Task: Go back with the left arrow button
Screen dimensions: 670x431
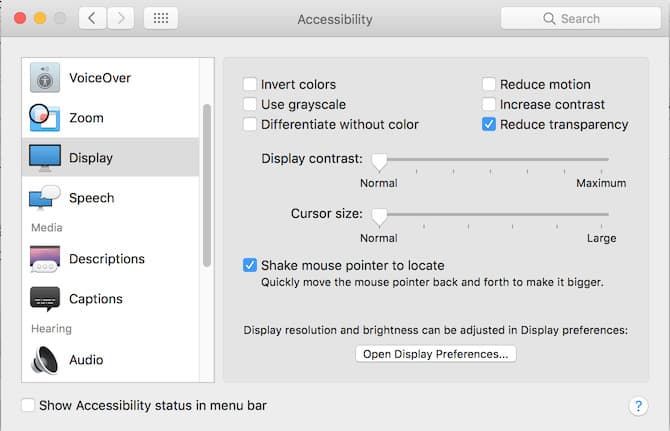Action: [x=92, y=18]
